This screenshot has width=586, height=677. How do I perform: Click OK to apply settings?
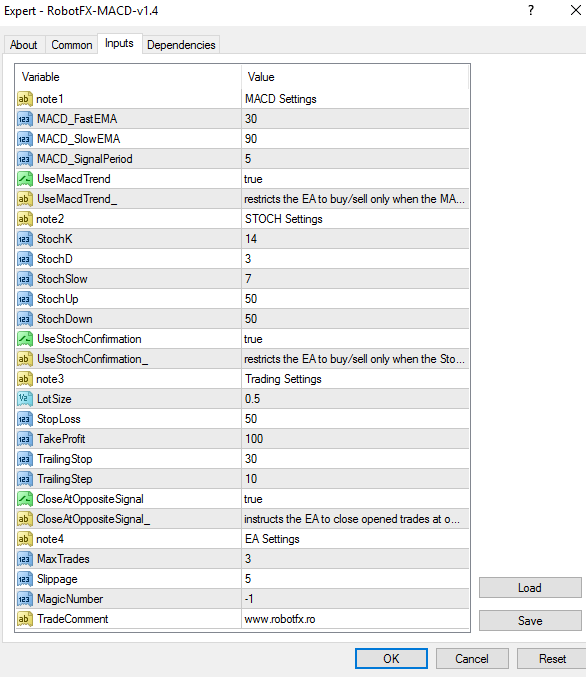coord(391,658)
